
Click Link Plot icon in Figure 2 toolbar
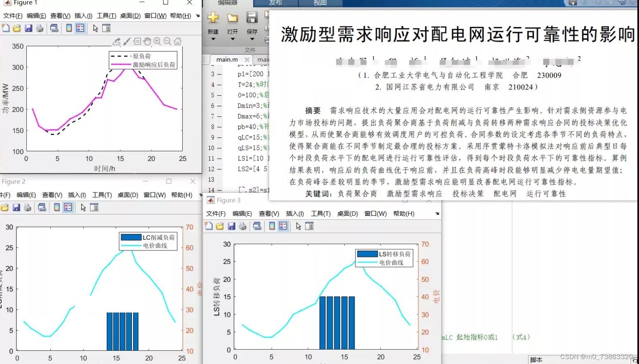pyautogui.click(x=42, y=208)
